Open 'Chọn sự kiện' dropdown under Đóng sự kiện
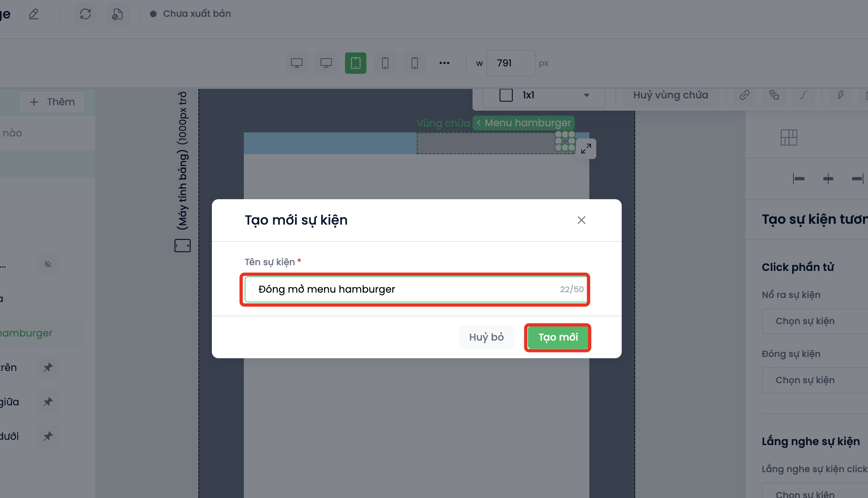868x498 pixels. click(x=813, y=380)
